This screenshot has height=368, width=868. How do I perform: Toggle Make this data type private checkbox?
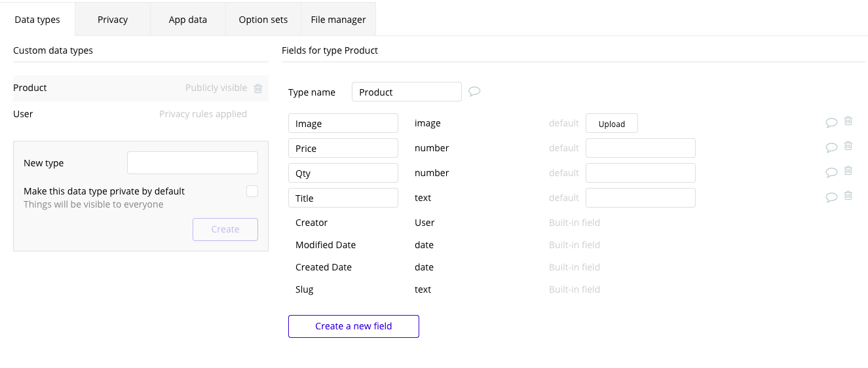pyautogui.click(x=252, y=191)
